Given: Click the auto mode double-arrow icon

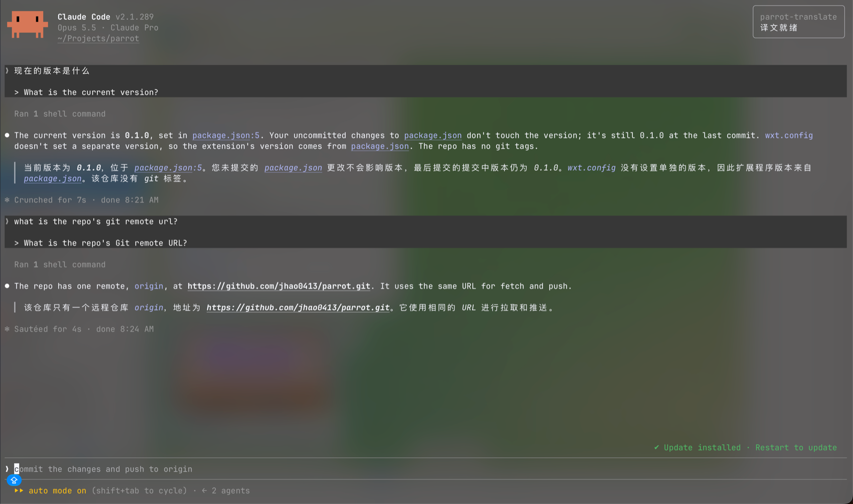Looking at the screenshot, I should [x=19, y=490].
